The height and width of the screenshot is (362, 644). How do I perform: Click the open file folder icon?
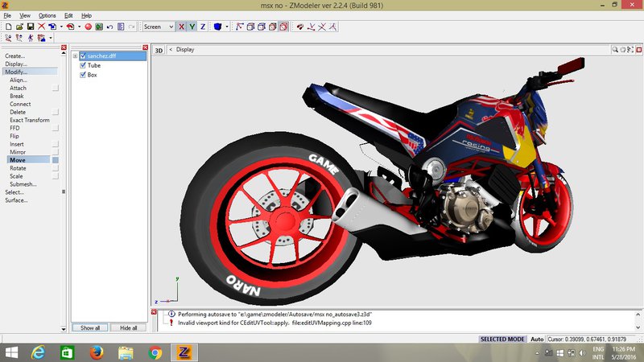[19, 27]
